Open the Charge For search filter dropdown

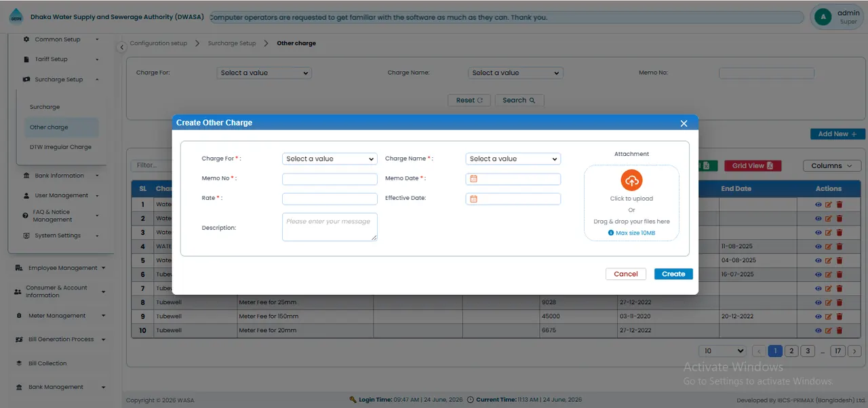pyautogui.click(x=264, y=73)
